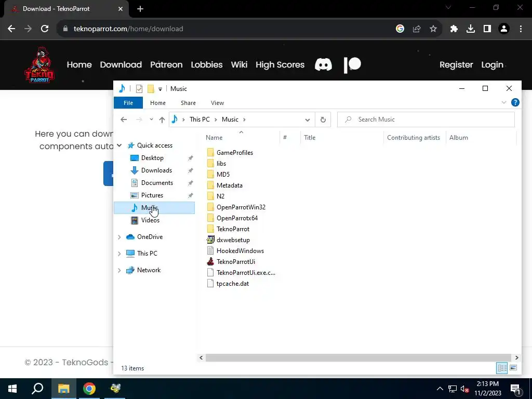Open Chrome from the taskbar
Viewport: 532px width, 399px height.
(x=89, y=389)
